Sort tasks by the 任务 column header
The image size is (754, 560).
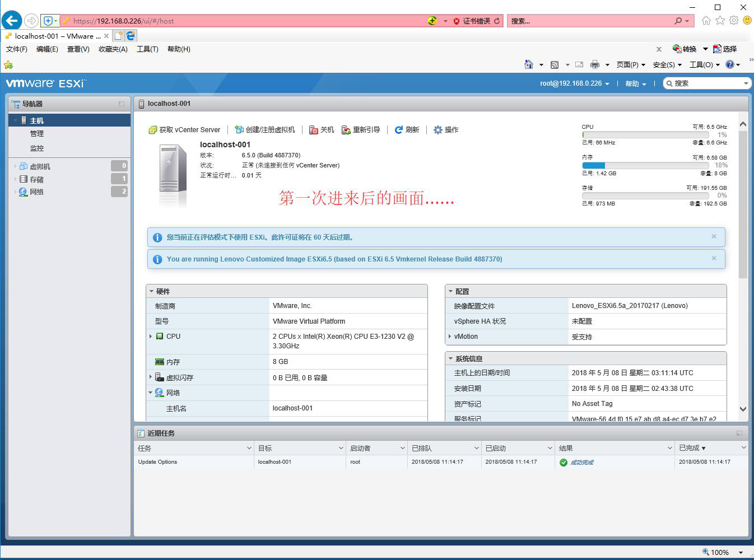point(194,448)
